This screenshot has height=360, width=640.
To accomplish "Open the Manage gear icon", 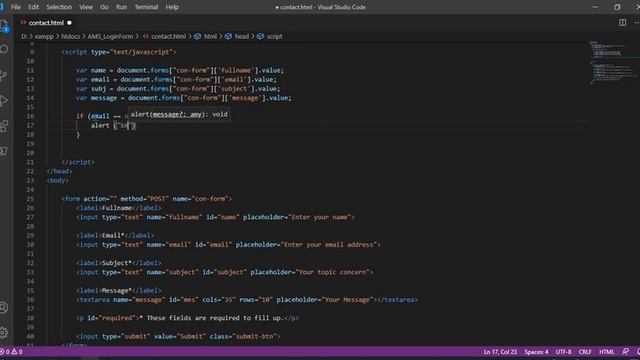I will click(x=4, y=333).
